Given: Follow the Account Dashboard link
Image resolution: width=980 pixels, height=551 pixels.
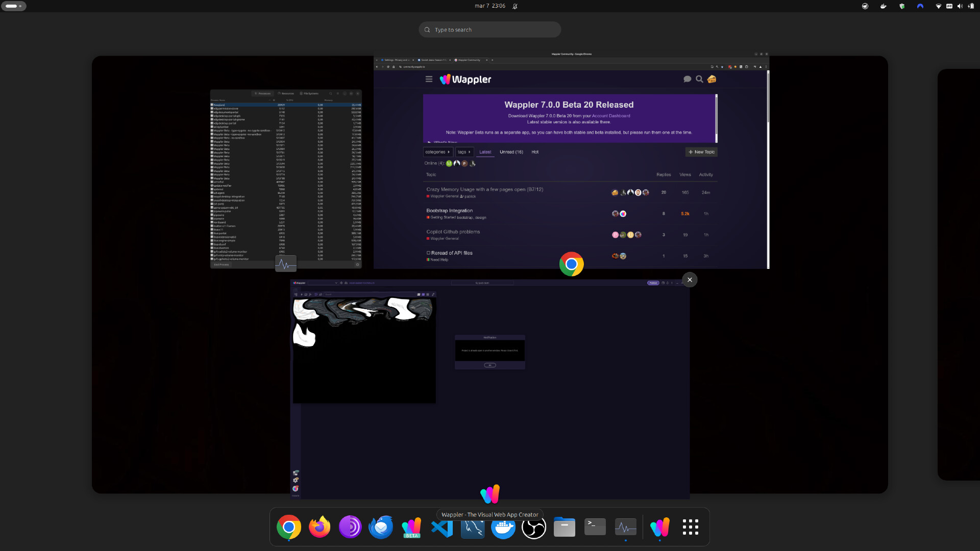Looking at the screenshot, I should (x=611, y=116).
